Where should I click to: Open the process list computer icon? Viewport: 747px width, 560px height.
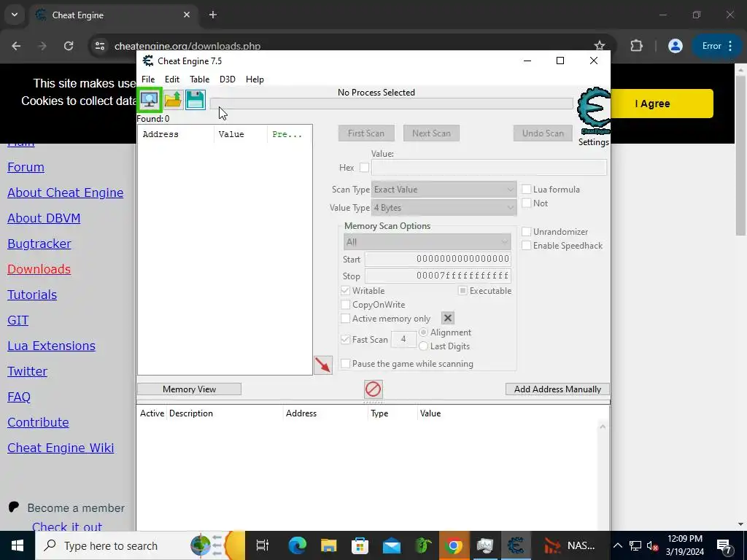150,100
